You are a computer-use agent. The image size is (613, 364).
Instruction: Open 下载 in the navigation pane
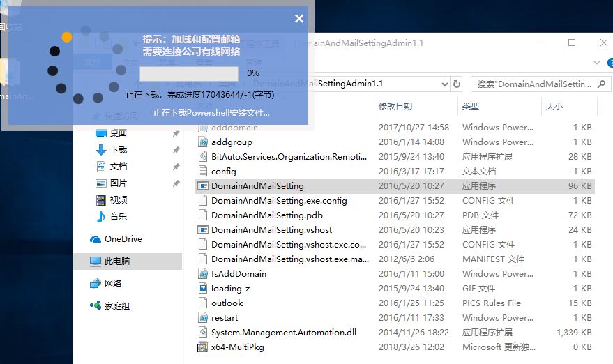point(118,150)
